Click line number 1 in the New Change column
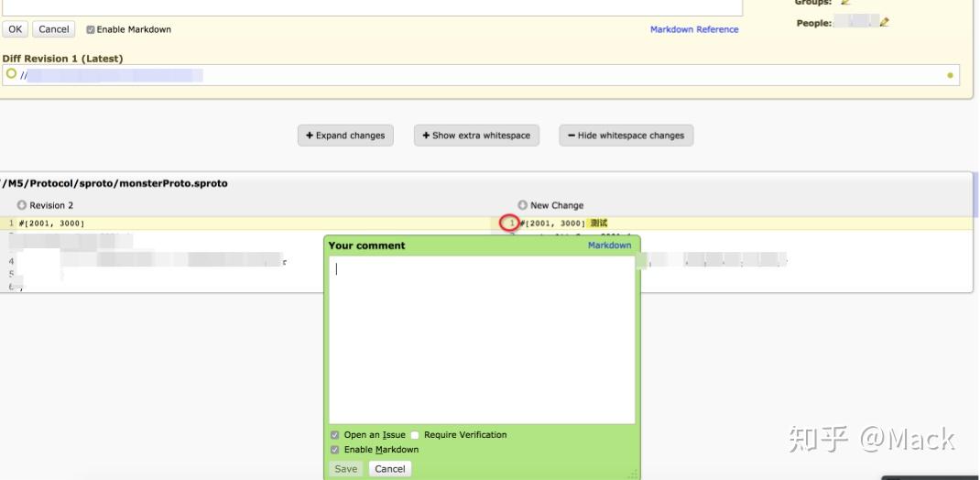980x480 pixels. (x=511, y=224)
